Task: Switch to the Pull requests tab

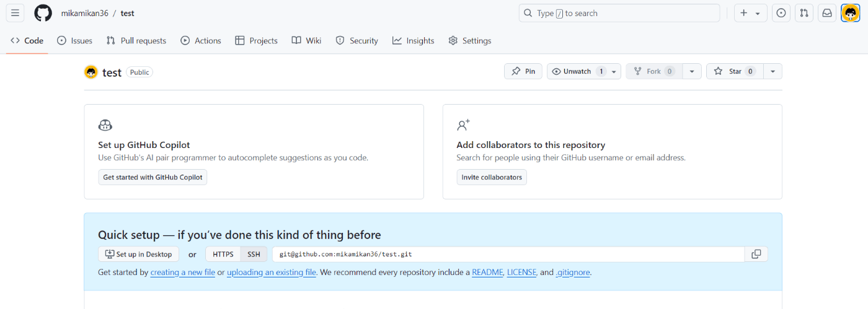Action: [x=136, y=41]
